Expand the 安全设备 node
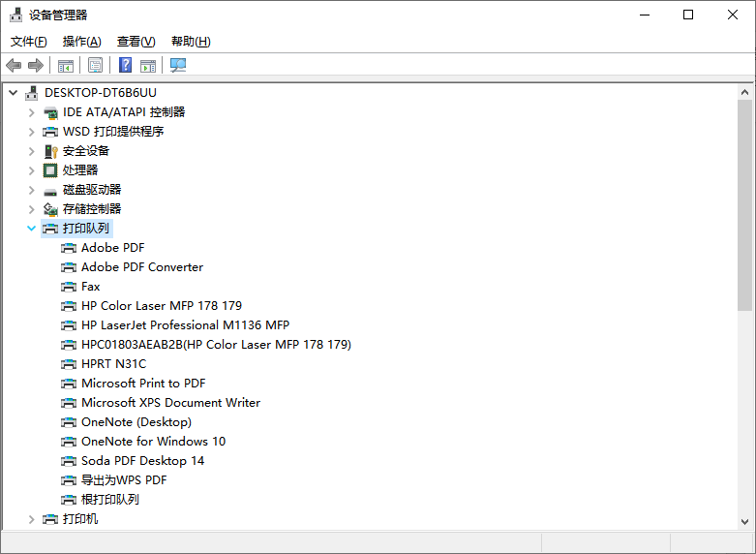This screenshot has height=554, width=756. (32, 151)
